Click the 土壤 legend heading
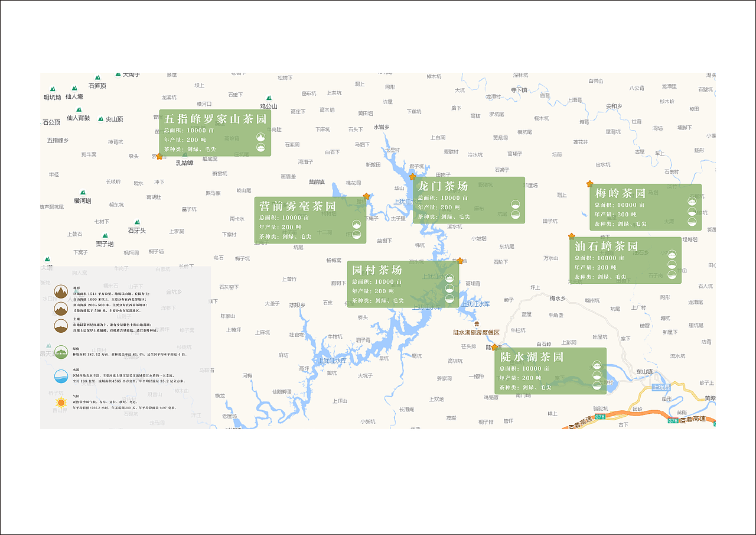Image resolution: width=756 pixels, height=535 pixels. click(76, 319)
